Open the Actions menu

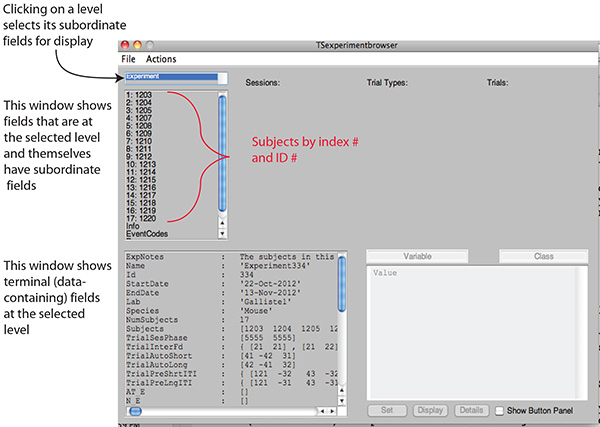coord(160,60)
